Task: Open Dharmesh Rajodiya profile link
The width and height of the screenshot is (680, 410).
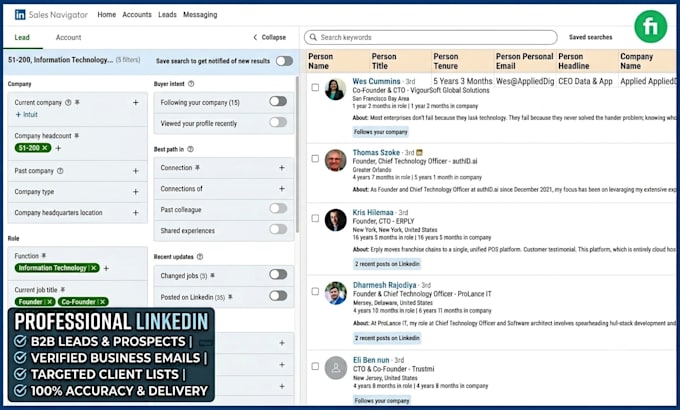Action: tap(385, 285)
